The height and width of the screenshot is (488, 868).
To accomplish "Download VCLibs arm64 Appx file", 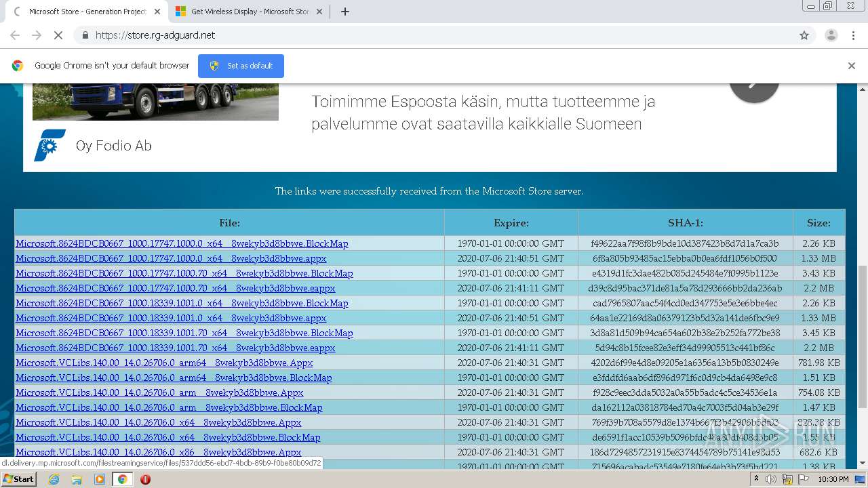I will point(164,363).
